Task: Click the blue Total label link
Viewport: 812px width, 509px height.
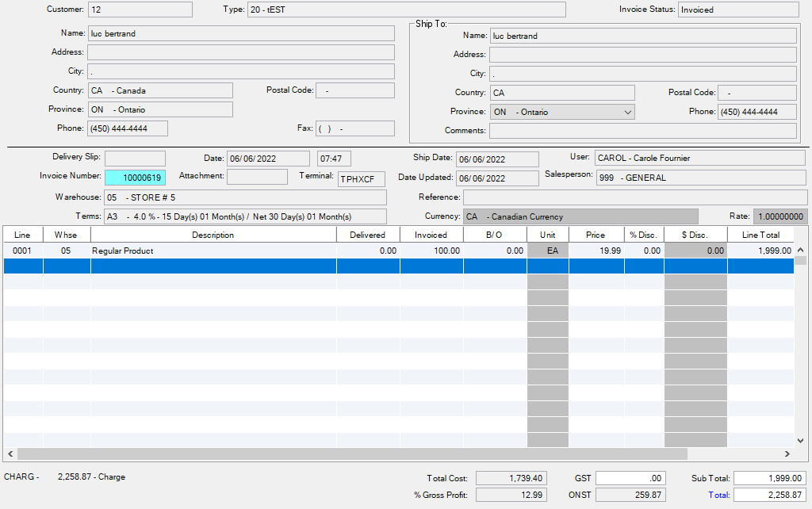Action: tap(719, 495)
